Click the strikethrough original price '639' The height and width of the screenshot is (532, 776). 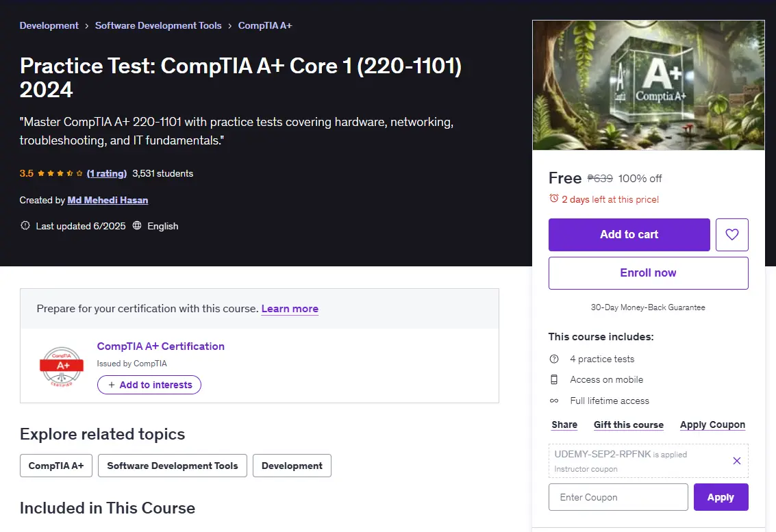click(x=600, y=178)
